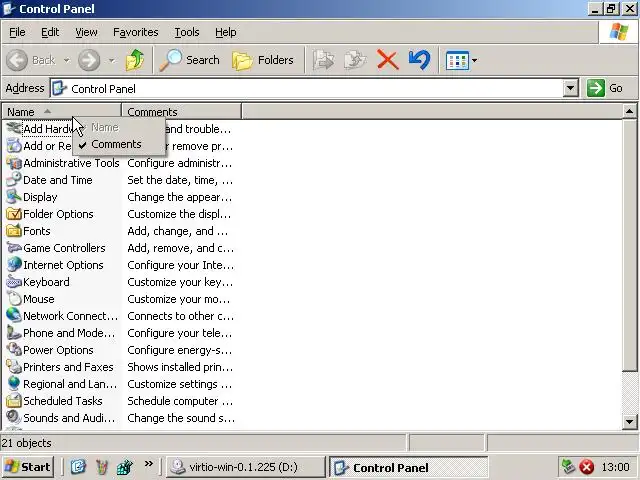Viewport: 640px width, 480px height.
Task: Click the Back navigation button
Action: 31,60
